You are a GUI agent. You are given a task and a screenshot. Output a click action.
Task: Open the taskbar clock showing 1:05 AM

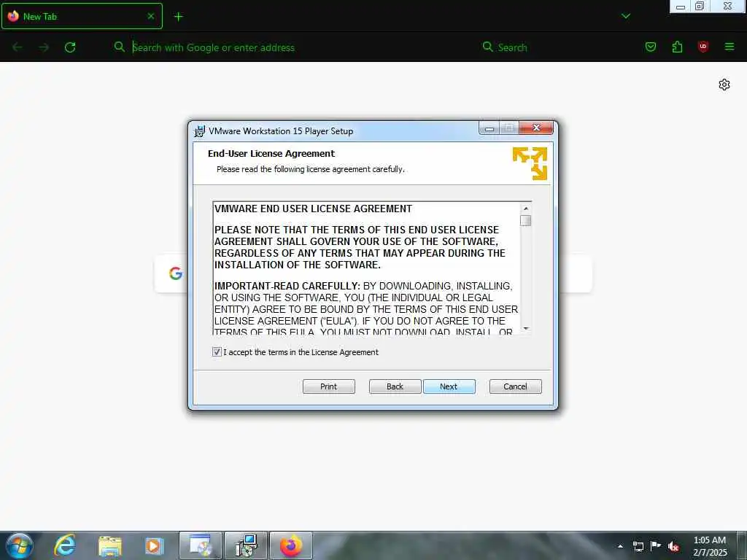coord(709,546)
